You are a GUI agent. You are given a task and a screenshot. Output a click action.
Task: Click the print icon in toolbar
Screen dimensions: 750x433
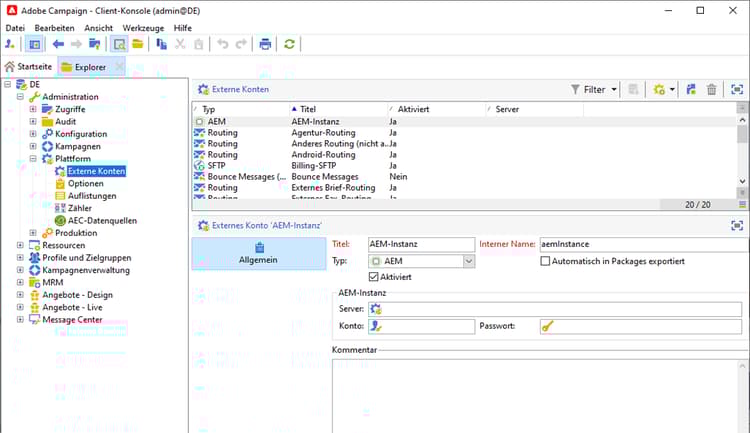(265, 44)
